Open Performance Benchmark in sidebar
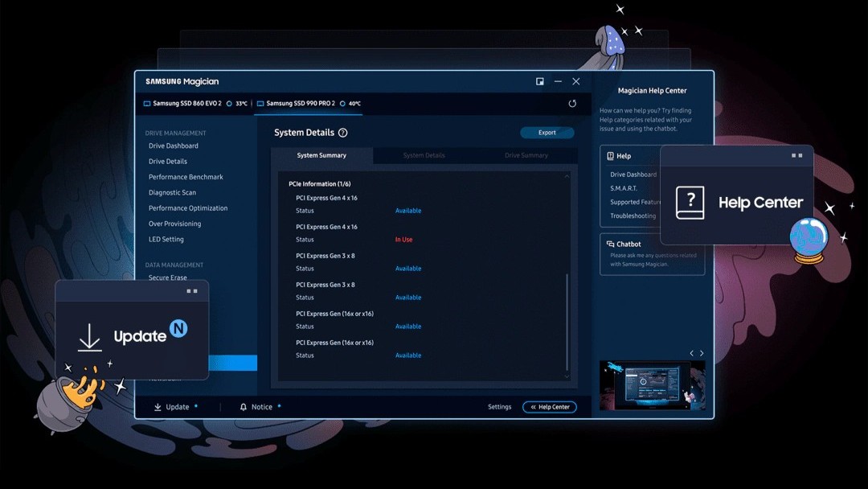 tap(186, 177)
